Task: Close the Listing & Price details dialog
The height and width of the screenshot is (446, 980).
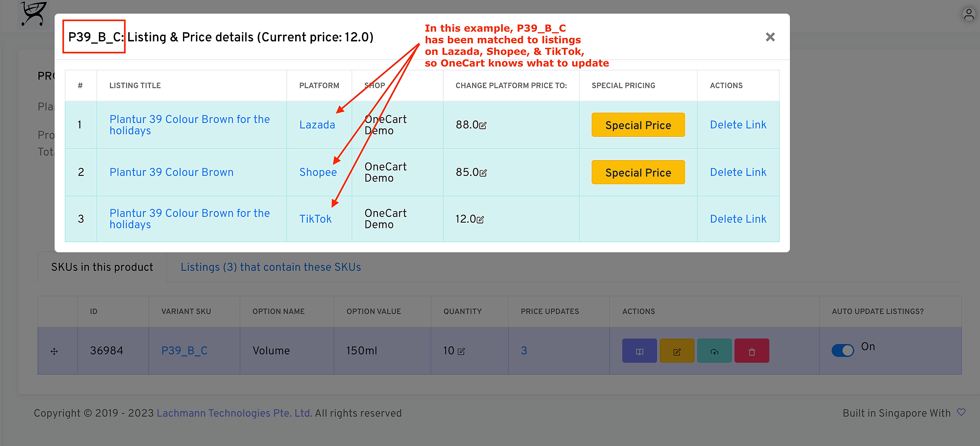Action: click(770, 37)
